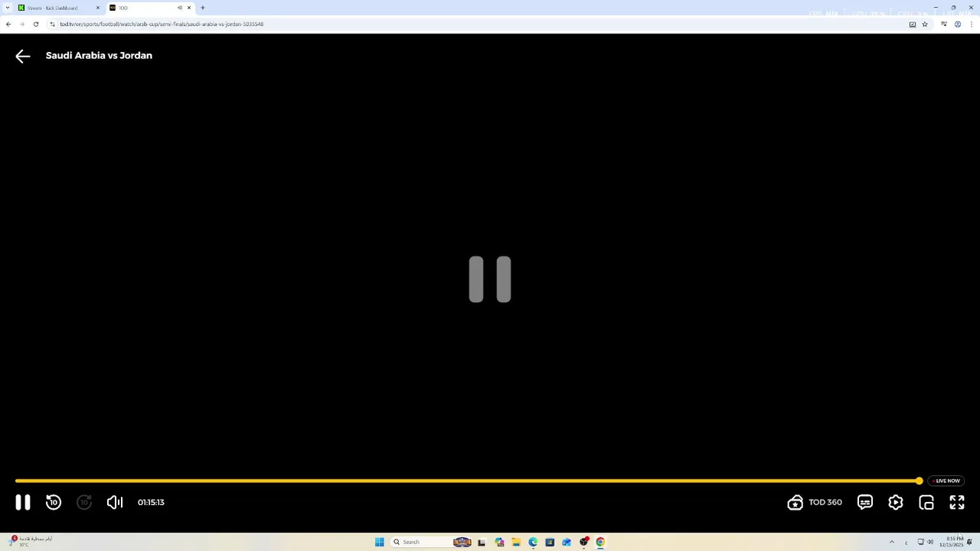Open File Explorer from the taskbar
The height and width of the screenshot is (551, 980).
click(516, 542)
